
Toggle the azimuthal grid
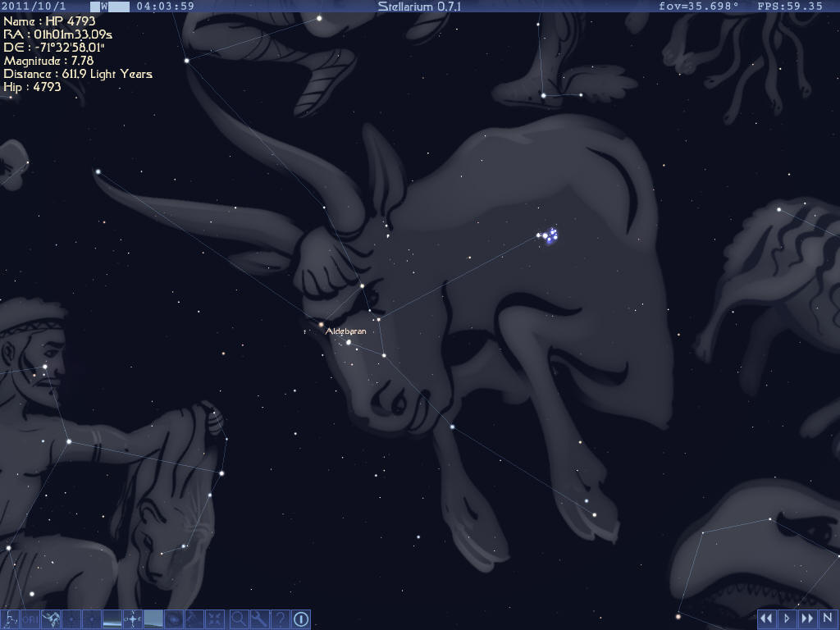pyautogui.click(x=71, y=619)
